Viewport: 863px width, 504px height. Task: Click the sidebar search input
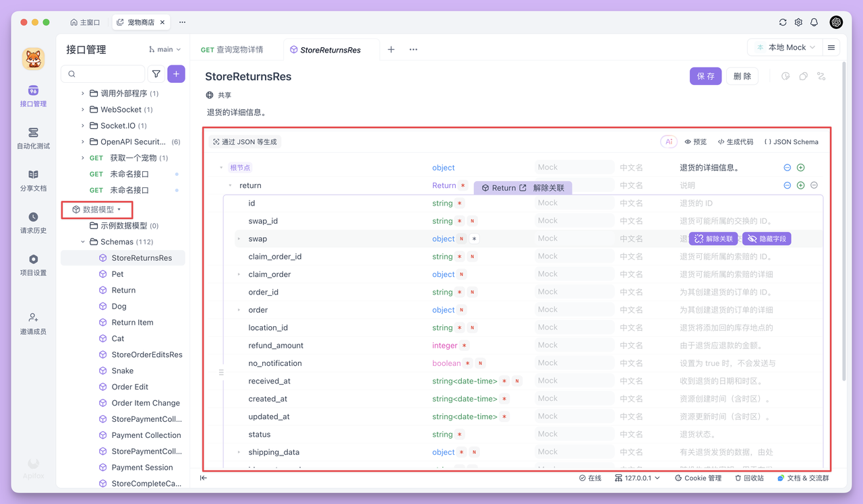pyautogui.click(x=103, y=74)
